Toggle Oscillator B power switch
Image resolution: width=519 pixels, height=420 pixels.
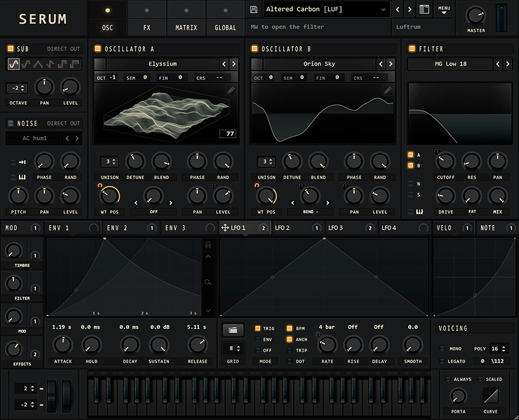254,48
